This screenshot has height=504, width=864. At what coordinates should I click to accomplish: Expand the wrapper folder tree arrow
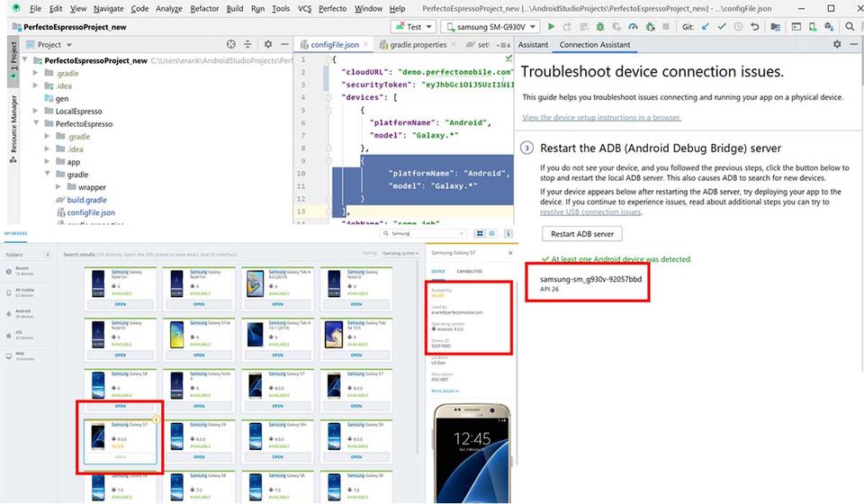(x=59, y=186)
